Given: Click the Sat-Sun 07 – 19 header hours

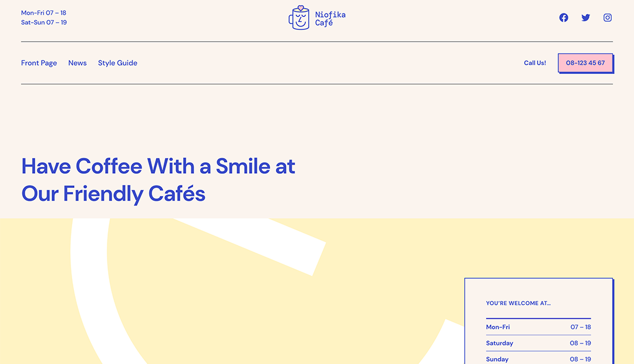Looking at the screenshot, I should click(x=43, y=22).
